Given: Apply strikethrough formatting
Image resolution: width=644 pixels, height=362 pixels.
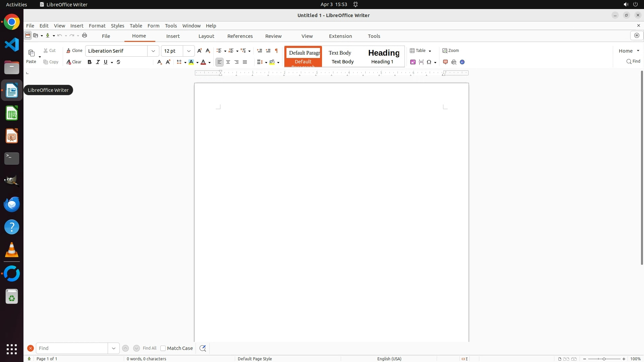Looking at the screenshot, I should tap(118, 62).
